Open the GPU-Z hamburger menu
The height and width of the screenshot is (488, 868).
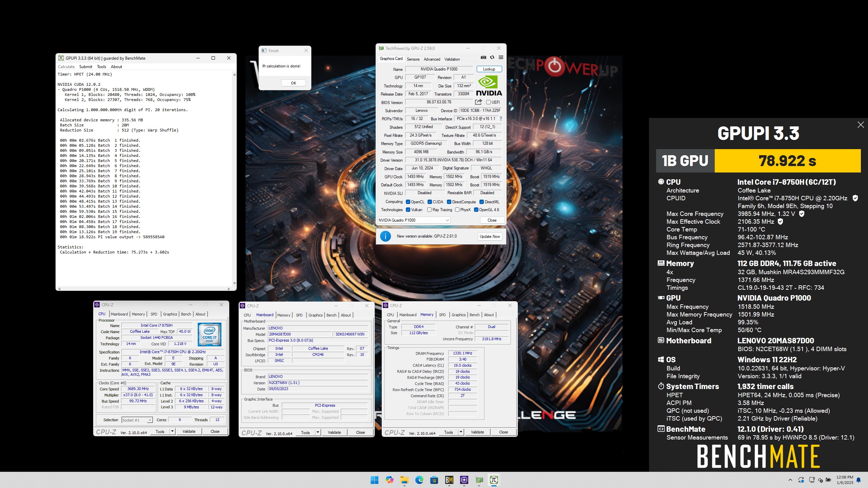[x=501, y=57]
